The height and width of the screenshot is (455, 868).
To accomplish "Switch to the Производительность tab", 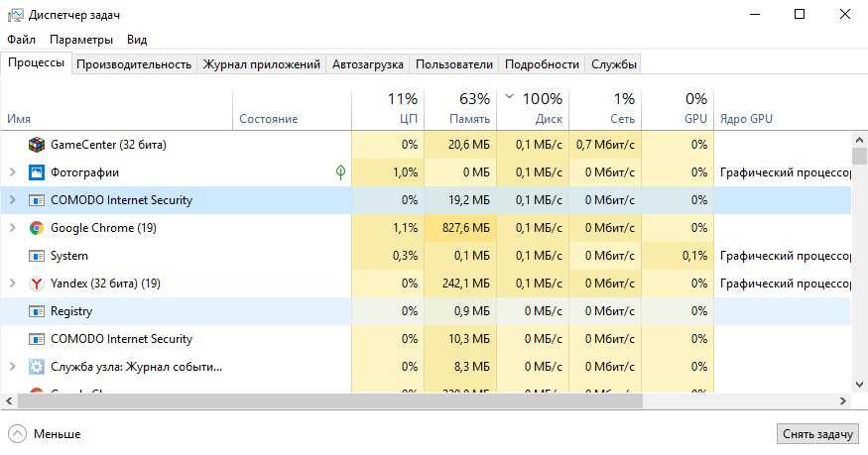I will point(134,64).
